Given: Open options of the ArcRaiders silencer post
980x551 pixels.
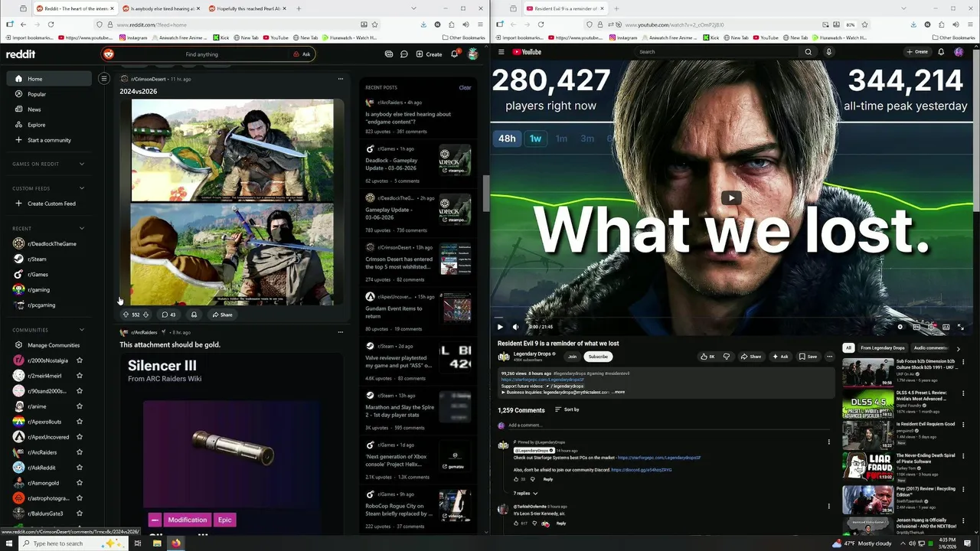Looking at the screenshot, I should pos(341,332).
